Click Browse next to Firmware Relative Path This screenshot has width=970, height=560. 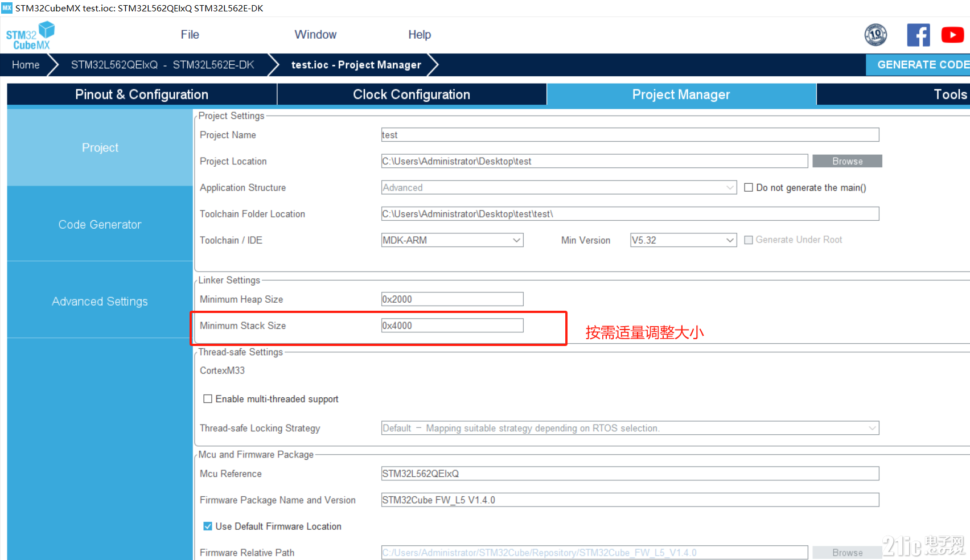click(847, 553)
